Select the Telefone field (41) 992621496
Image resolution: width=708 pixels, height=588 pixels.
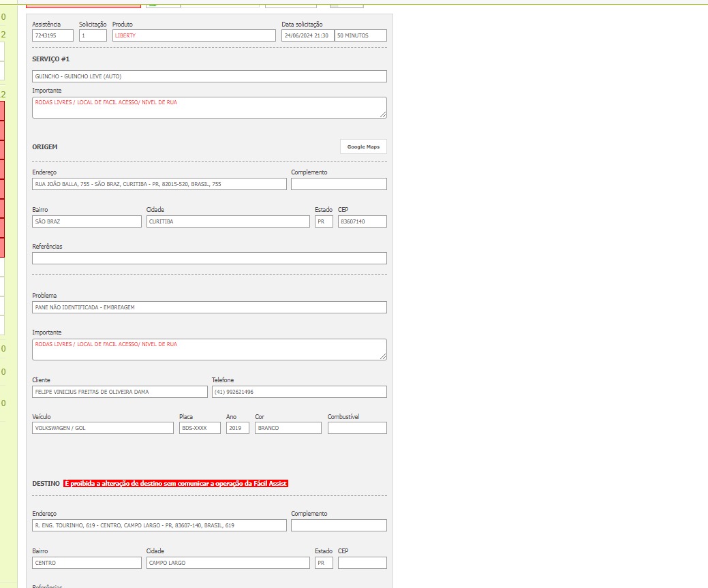(x=299, y=392)
